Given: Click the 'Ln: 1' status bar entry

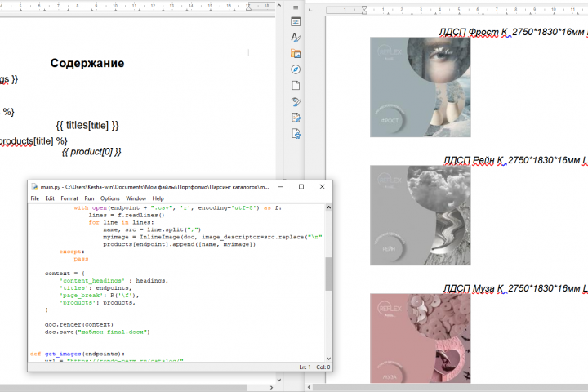Looking at the screenshot, I should (x=305, y=367).
